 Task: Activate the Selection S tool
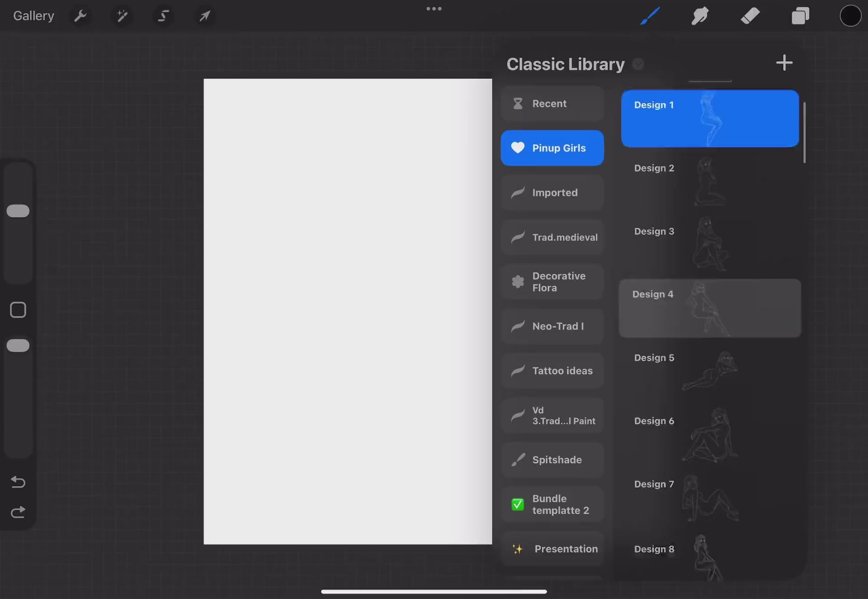[x=163, y=16]
